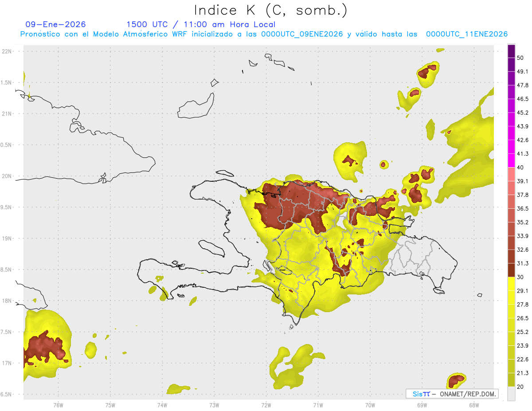Click the '7.5N' latitude tick label
The width and height of the screenshot is (532, 411).
[x=7, y=332]
